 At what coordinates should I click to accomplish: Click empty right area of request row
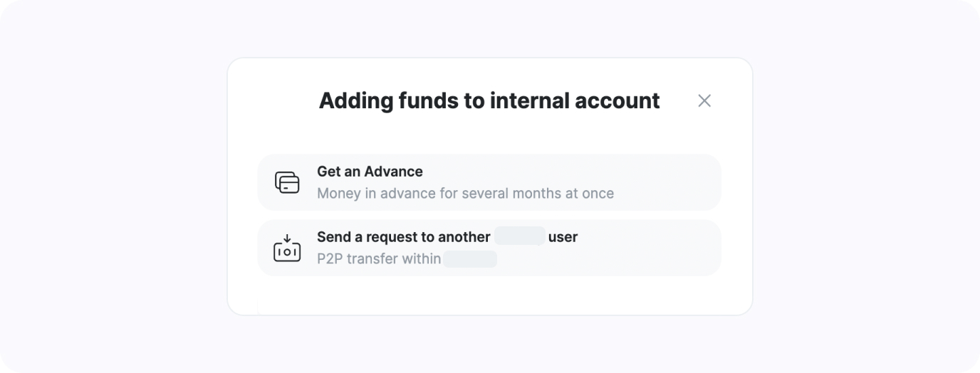(648, 248)
